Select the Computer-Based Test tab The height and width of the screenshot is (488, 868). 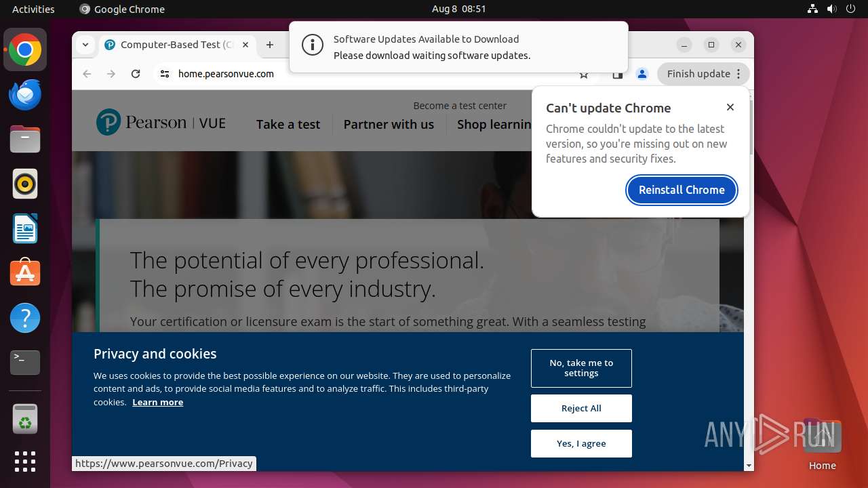(178, 45)
